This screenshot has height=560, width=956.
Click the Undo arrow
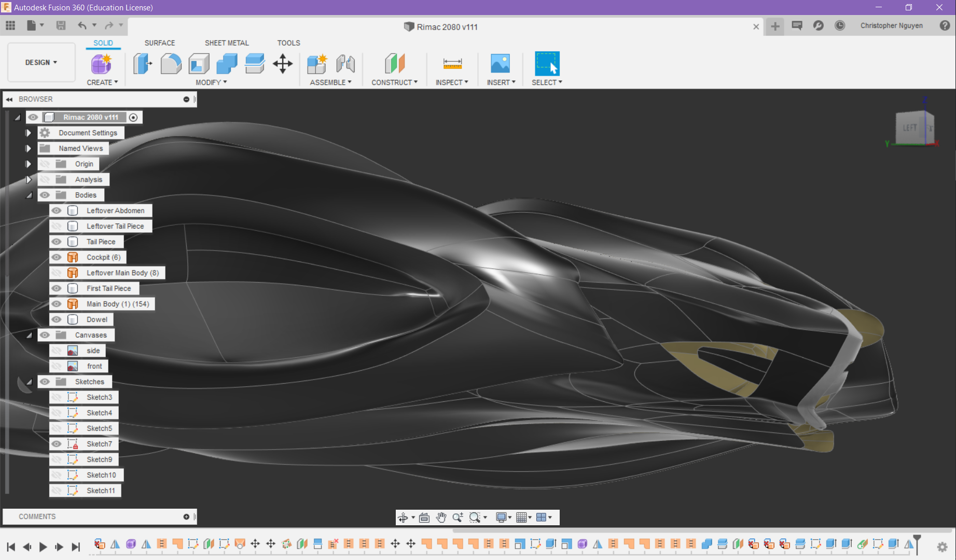[82, 25]
